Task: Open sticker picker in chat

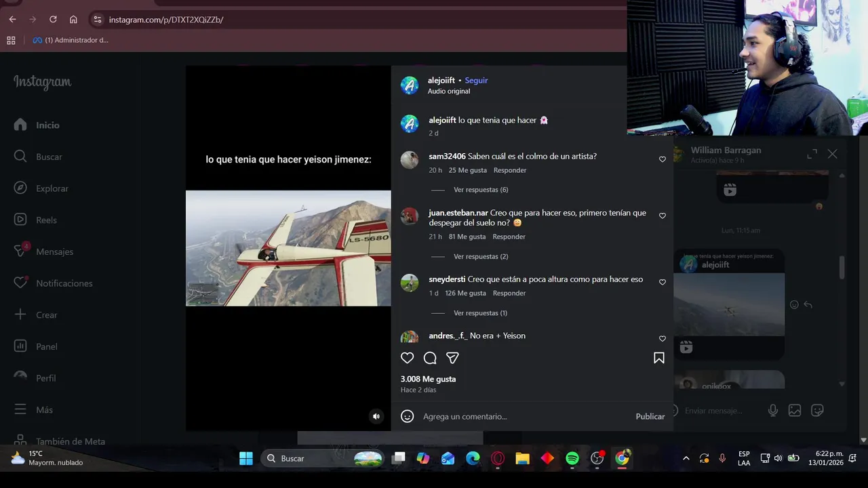Action: (x=817, y=410)
